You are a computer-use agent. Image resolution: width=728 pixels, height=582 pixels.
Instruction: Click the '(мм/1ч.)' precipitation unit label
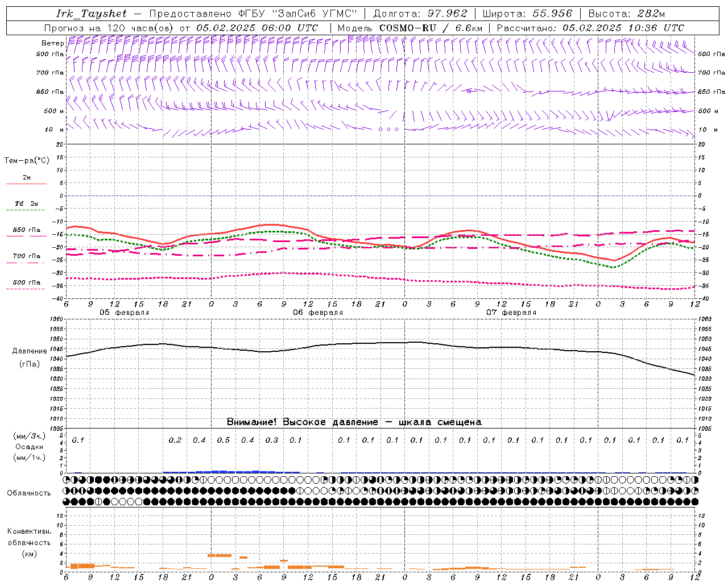pos(30,458)
